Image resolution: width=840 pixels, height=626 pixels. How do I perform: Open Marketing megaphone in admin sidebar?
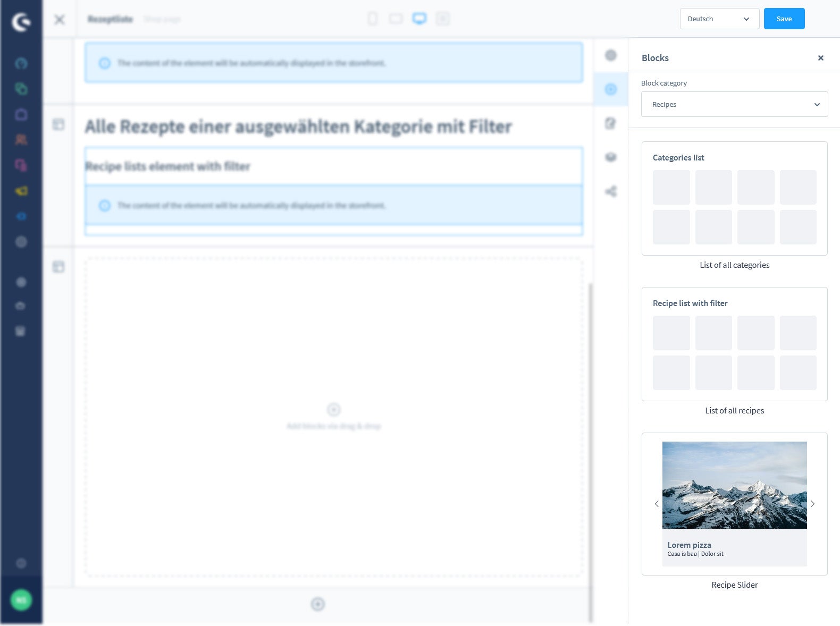(x=21, y=191)
